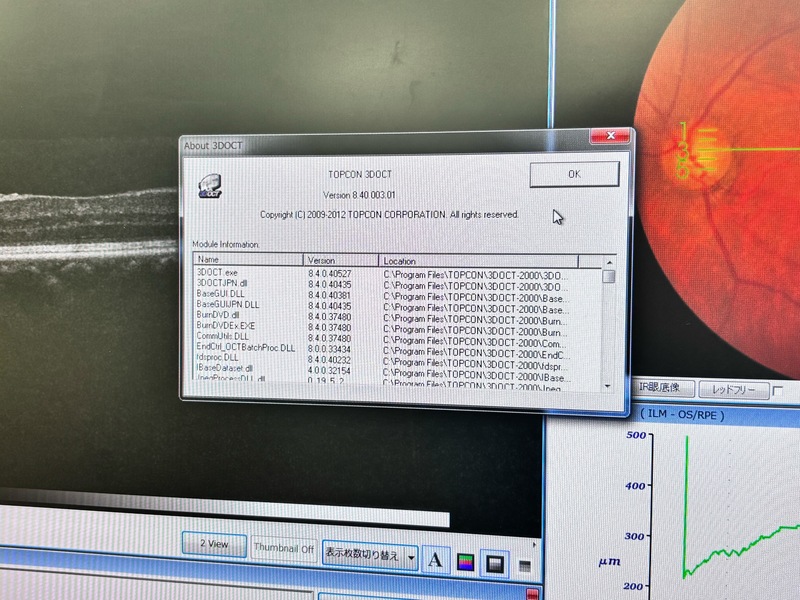800x600 pixels.
Task: Toggle the Thumbnail Off button
Action: (283, 548)
